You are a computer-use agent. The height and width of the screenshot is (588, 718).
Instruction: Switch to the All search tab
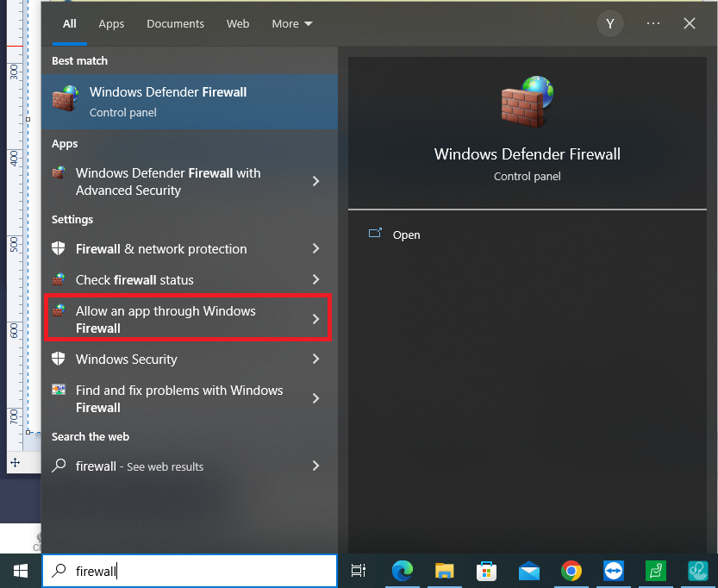click(x=70, y=24)
